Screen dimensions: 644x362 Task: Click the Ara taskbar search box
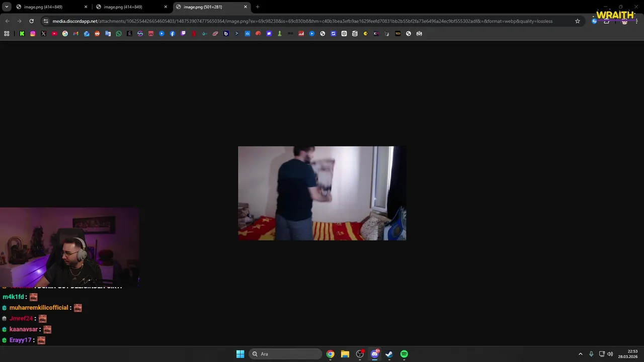tap(286, 354)
